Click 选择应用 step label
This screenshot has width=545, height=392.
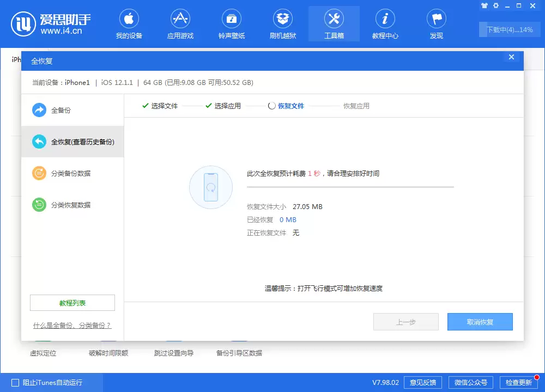(228, 106)
